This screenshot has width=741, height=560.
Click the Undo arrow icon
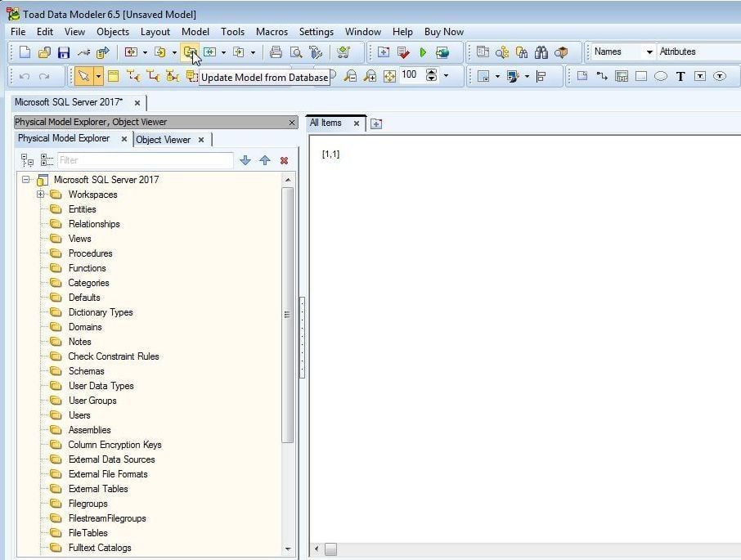[x=25, y=76]
